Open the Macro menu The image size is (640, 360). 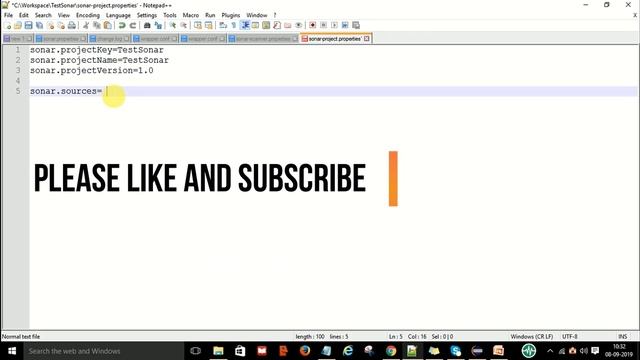click(191, 15)
